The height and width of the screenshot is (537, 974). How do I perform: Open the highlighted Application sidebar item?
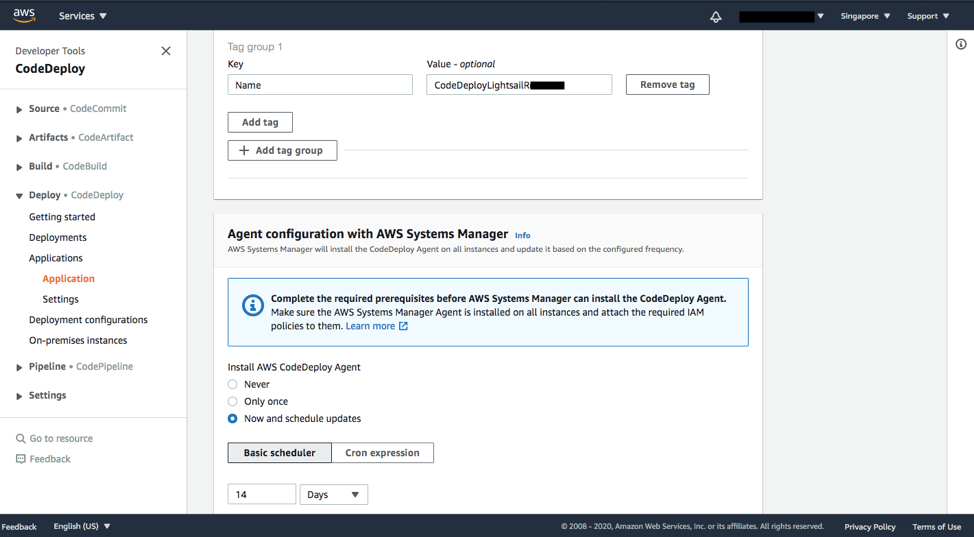point(68,278)
